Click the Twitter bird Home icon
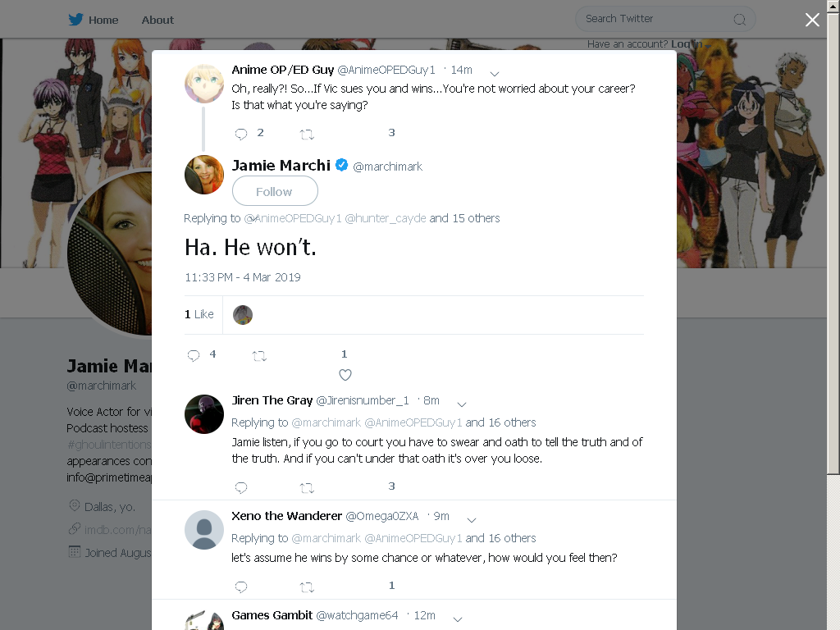 [75, 20]
